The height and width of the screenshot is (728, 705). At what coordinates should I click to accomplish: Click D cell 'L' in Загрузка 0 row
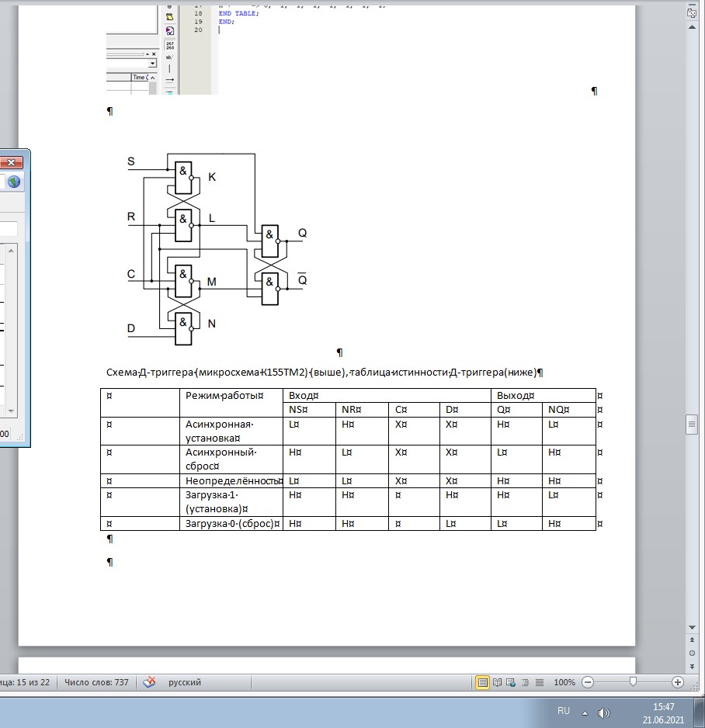tap(465, 524)
